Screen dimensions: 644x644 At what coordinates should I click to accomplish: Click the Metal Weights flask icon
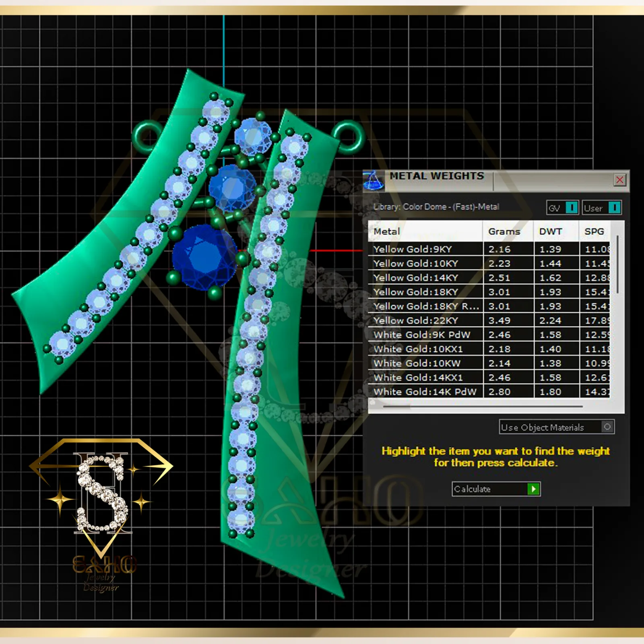click(x=374, y=180)
